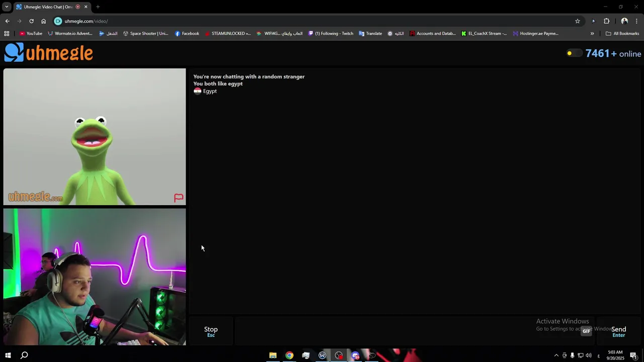644x362 pixels.
Task: Open the EL_CoachX Stream bookmark
Action: coord(484,34)
